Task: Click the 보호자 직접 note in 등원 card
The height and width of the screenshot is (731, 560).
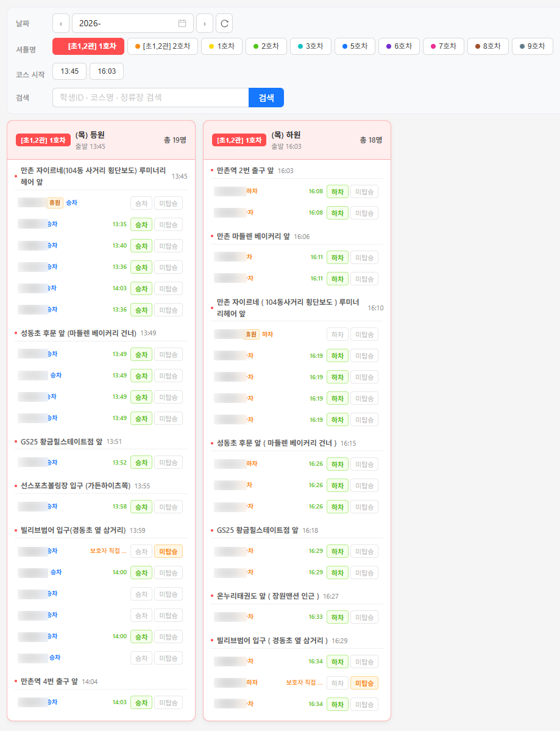Action: [108, 551]
